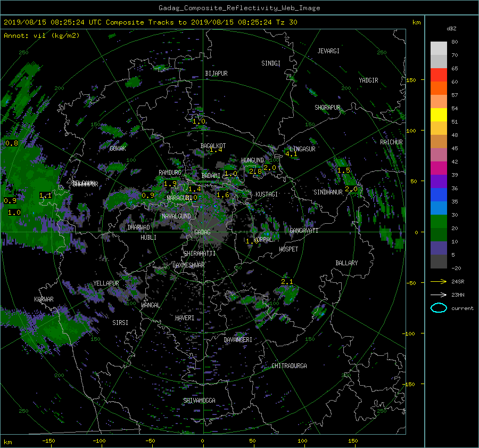The height and width of the screenshot is (448, 479).
Task: Click the 2.8 VIL value near HUNGUND
Action: 255,171
